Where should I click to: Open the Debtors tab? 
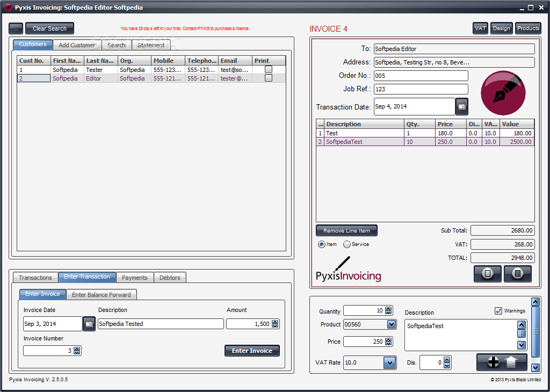[170, 277]
